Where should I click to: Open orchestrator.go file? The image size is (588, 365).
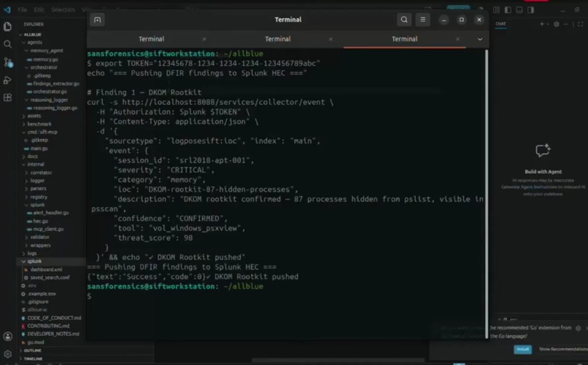click(50, 91)
